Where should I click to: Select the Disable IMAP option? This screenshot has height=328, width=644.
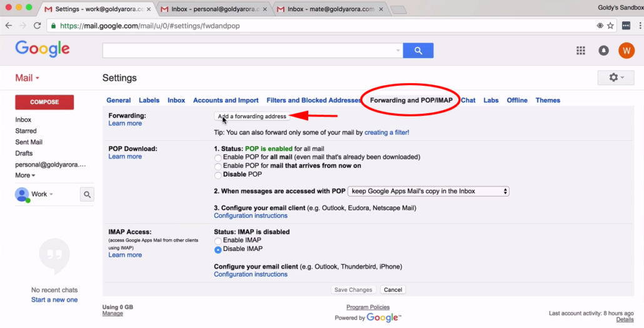[218, 250]
